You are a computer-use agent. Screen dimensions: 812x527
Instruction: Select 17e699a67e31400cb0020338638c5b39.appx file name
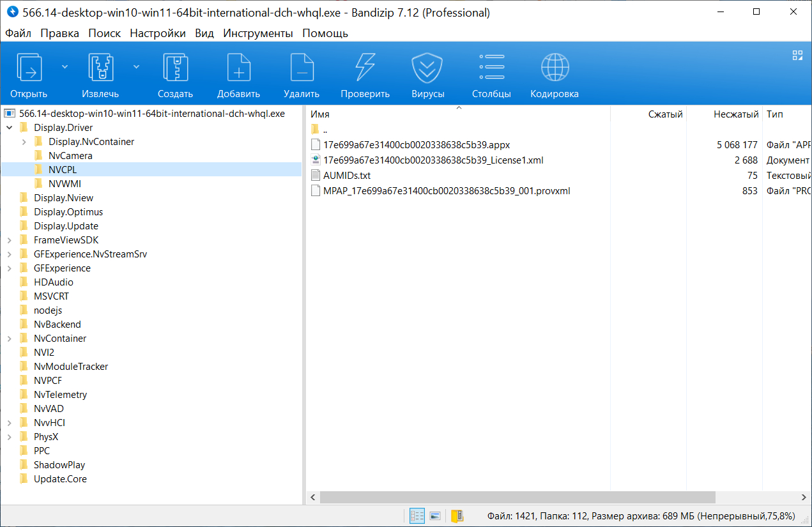[x=417, y=145]
